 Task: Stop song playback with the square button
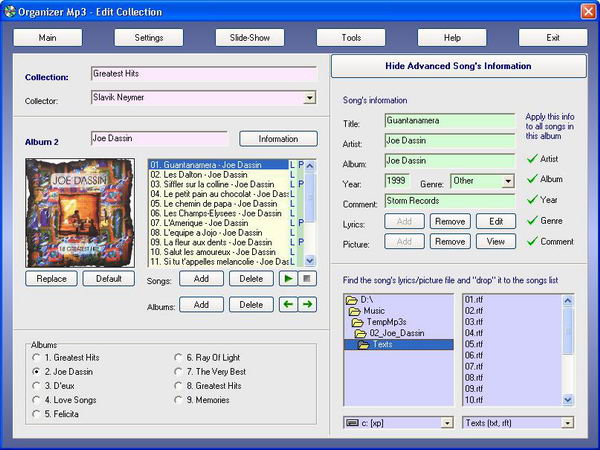(x=308, y=277)
